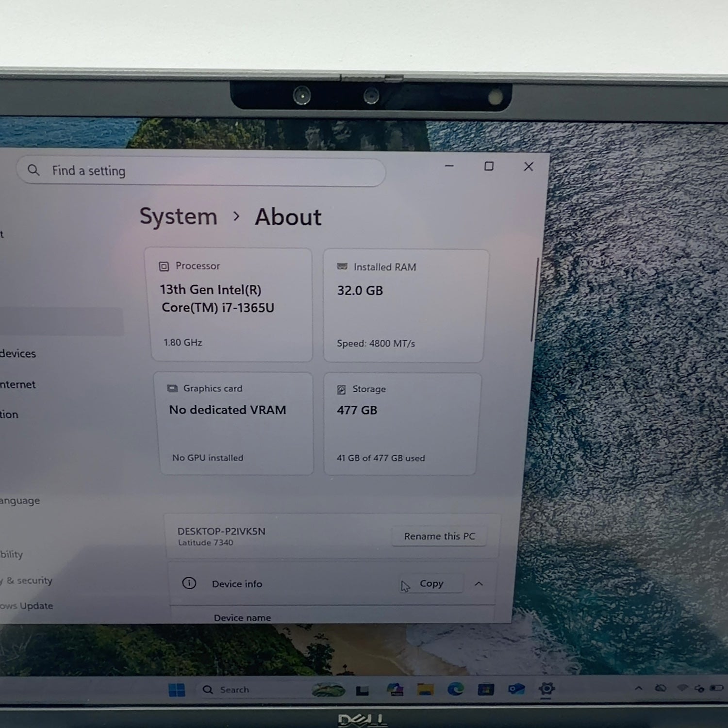Minimize the Settings window
The width and height of the screenshot is (728, 728).
point(449,166)
